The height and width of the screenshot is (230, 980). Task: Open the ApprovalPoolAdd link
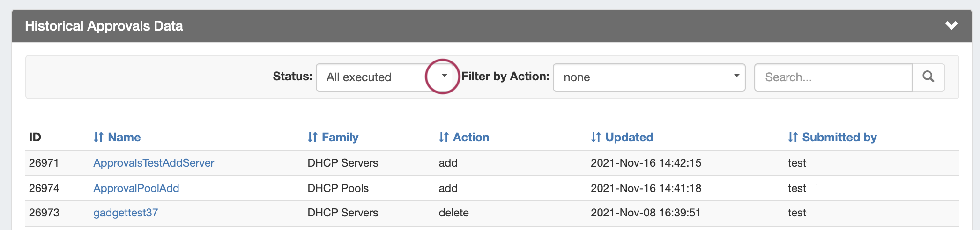click(x=136, y=188)
